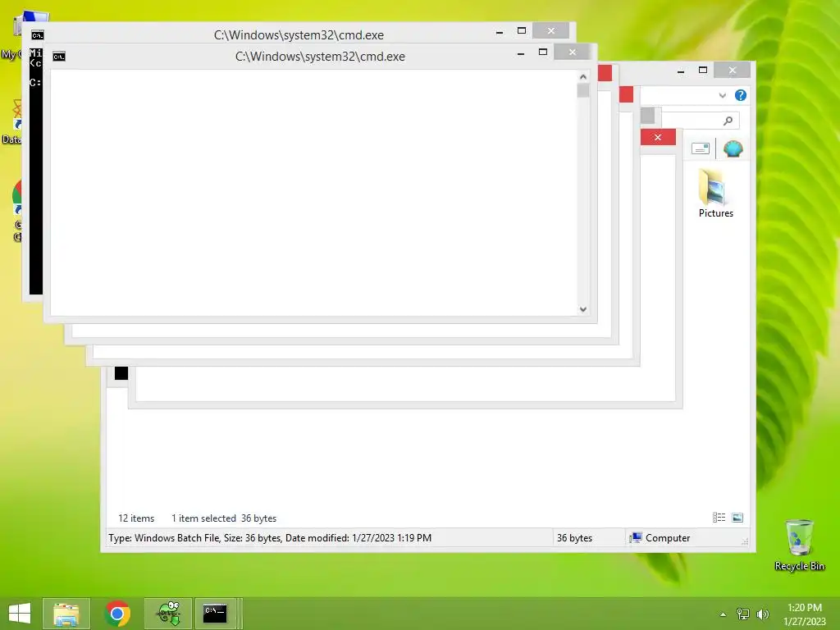This screenshot has height=630, width=840.
Task: Maximize the rear cmd.exe window
Action: click(x=521, y=30)
